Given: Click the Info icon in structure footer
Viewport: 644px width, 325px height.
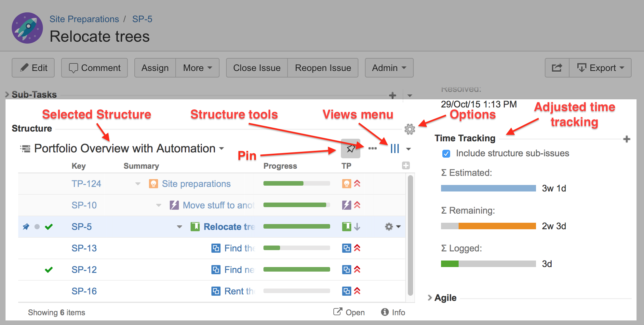Looking at the screenshot, I should point(385,312).
